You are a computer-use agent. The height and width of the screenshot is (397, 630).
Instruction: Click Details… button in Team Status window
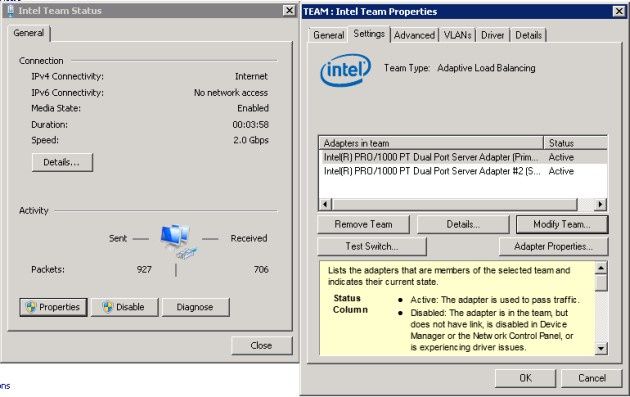[x=62, y=162]
